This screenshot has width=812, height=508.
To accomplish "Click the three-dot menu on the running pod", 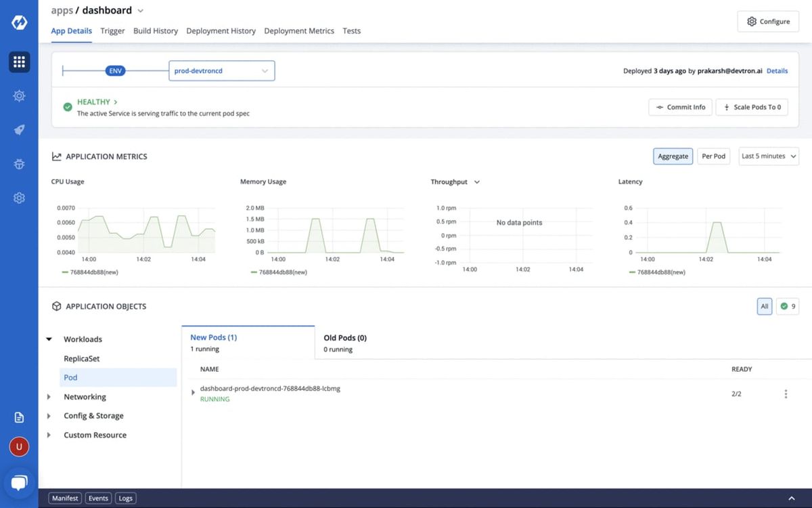I will tap(786, 394).
